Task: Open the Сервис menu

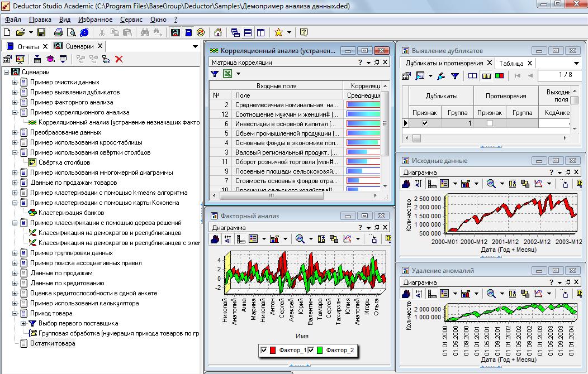Action: [131, 20]
